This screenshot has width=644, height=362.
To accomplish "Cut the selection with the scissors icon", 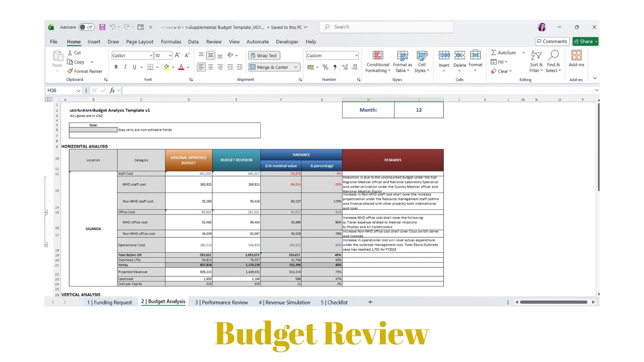I will tap(70, 53).
